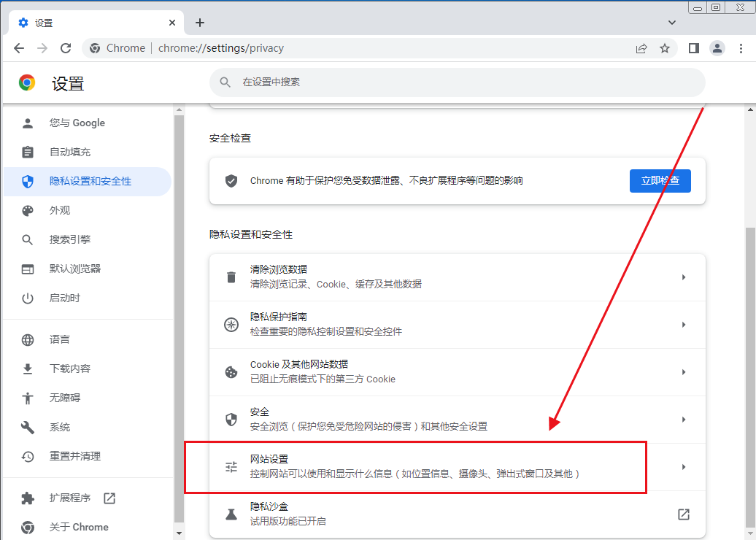Click the browser window icon beside 默认浏览器
Screen dimensions: 756x540
pyautogui.click(x=28, y=269)
